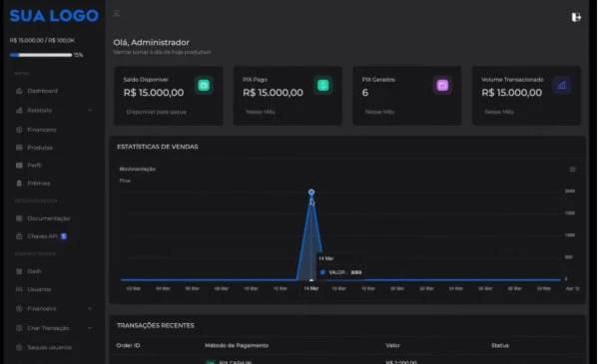Viewport: 599px width, 364px height.
Task: Click the card icon beside Perfil
Action: 19,166
